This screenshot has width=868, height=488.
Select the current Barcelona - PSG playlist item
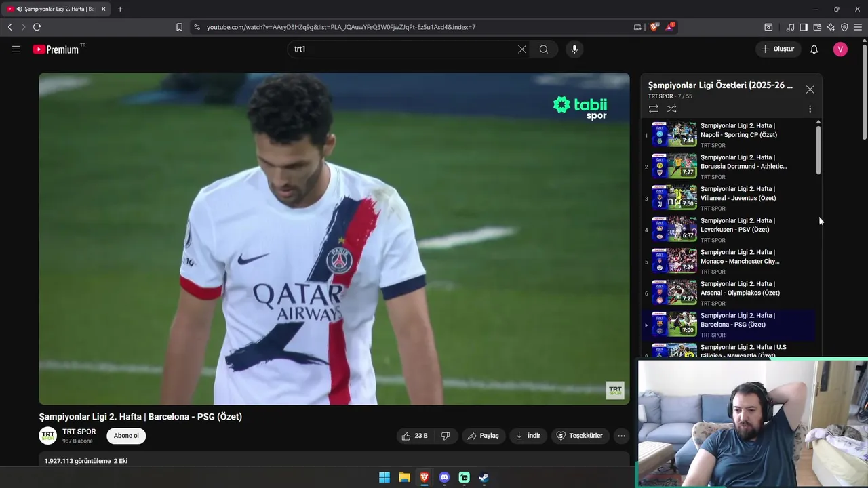729,325
